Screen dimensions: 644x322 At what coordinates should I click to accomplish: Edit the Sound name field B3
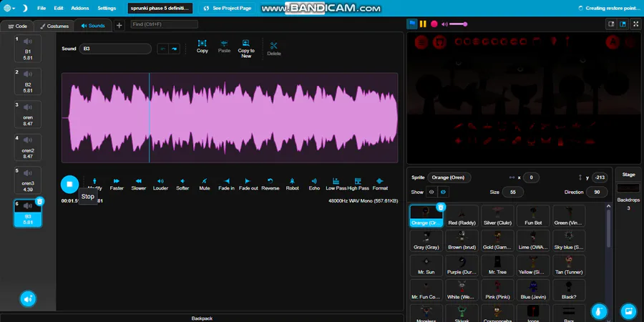pos(115,49)
